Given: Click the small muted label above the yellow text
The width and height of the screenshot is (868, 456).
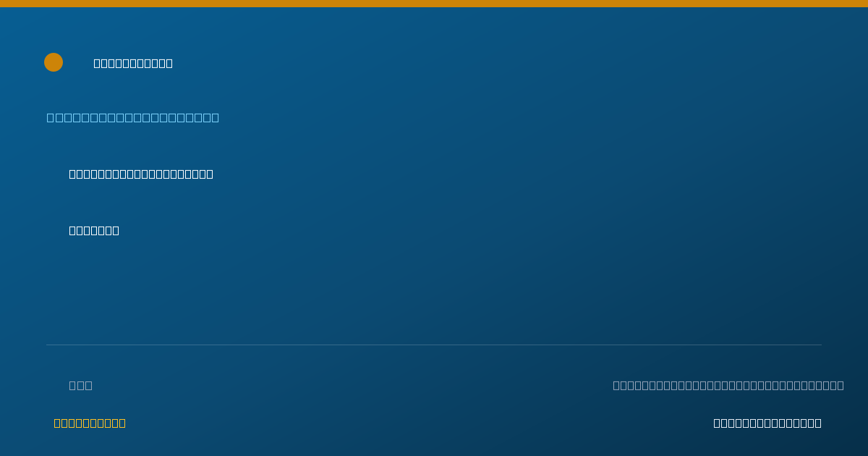Looking at the screenshot, I should pos(81,385).
